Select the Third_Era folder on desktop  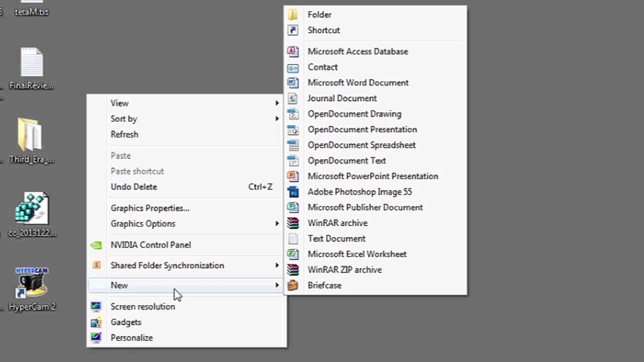[31, 136]
